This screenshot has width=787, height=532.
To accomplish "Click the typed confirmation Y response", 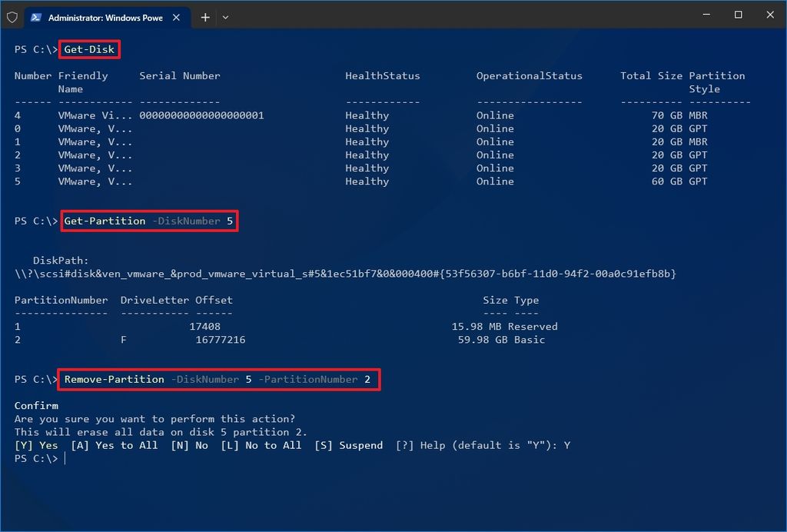I will 566,445.
